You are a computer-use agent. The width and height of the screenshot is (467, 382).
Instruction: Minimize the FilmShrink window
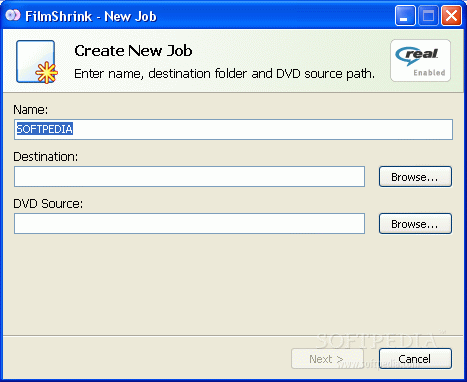pos(405,16)
